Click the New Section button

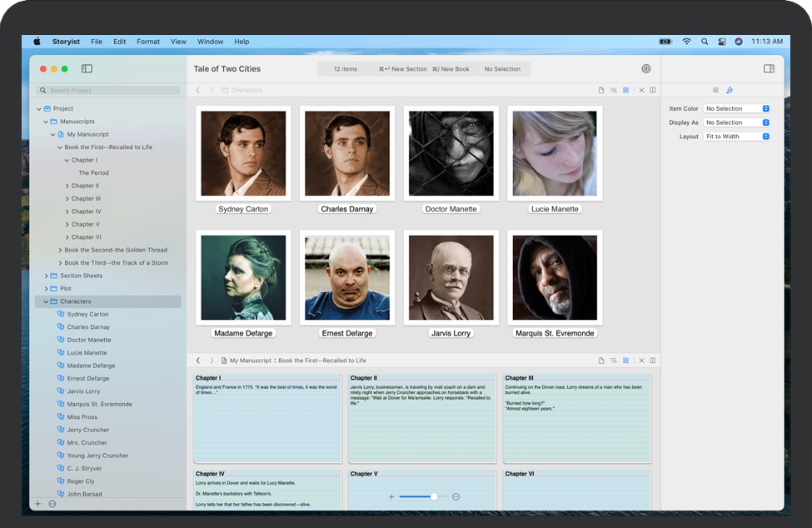[x=402, y=69]
